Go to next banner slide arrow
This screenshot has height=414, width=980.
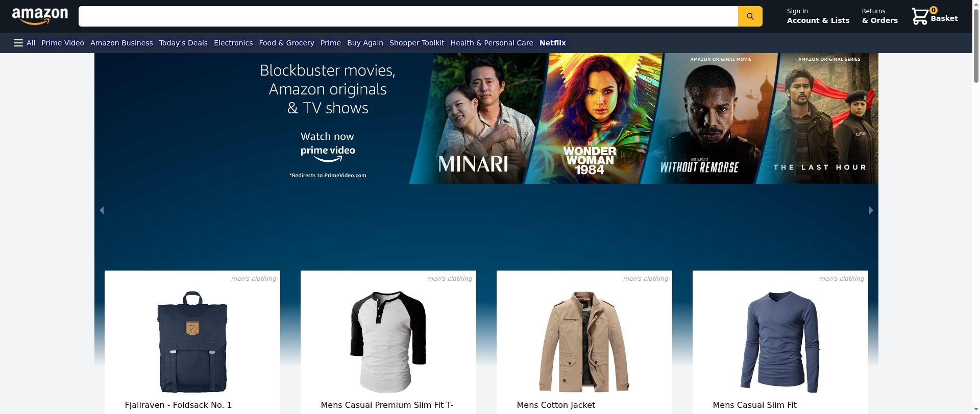pyautogui.click(x=871, y=210)
